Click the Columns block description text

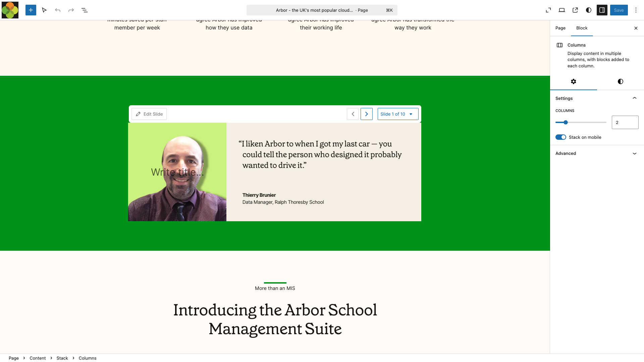[x=598, y=60]
